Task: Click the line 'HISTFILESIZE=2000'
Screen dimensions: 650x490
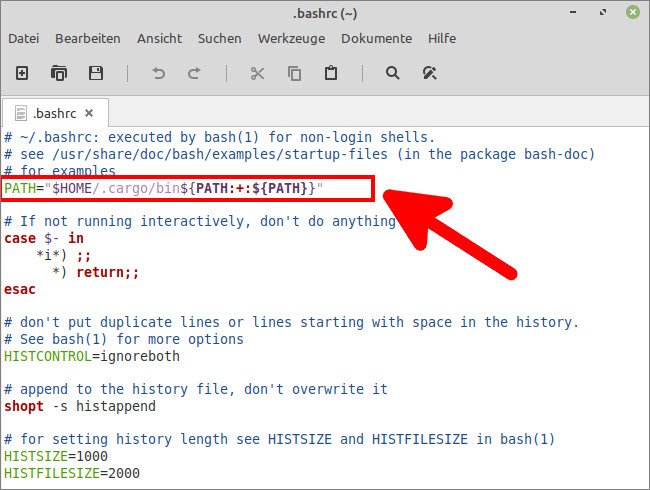Action: 72,473
